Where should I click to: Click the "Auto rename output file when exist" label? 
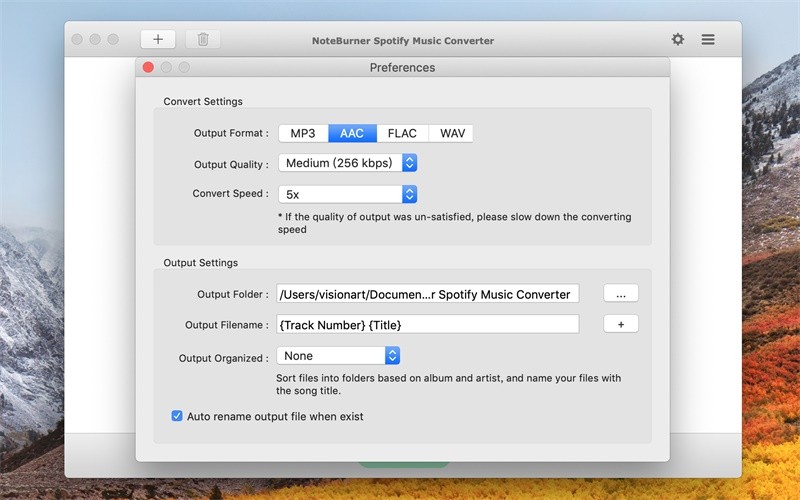(275, 416)
